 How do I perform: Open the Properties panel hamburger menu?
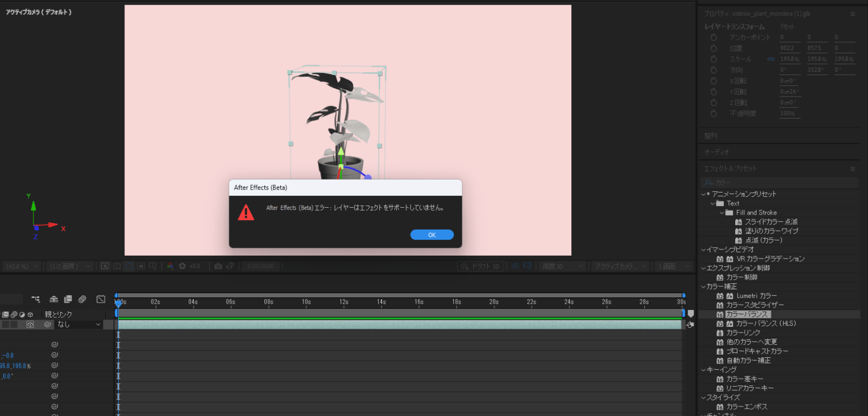(x=853, y=14)
